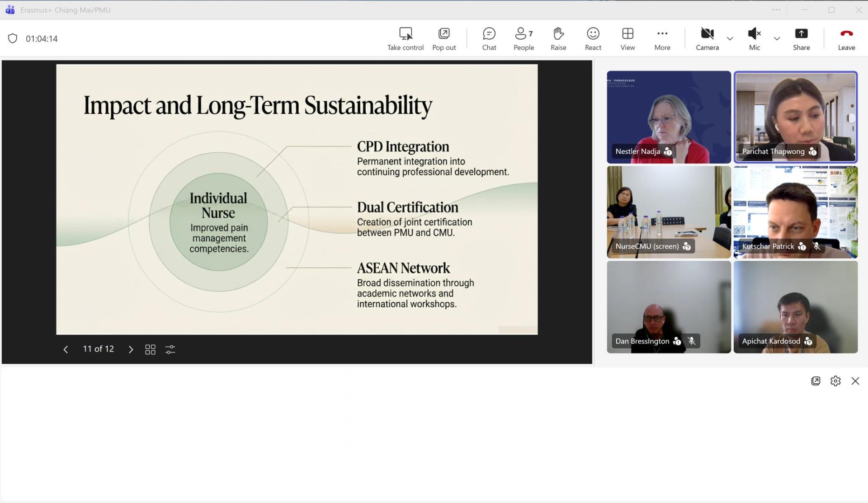Select Parichat Thapwong's video tile
This screenshot has width=868, height=503.
(795, 117)
